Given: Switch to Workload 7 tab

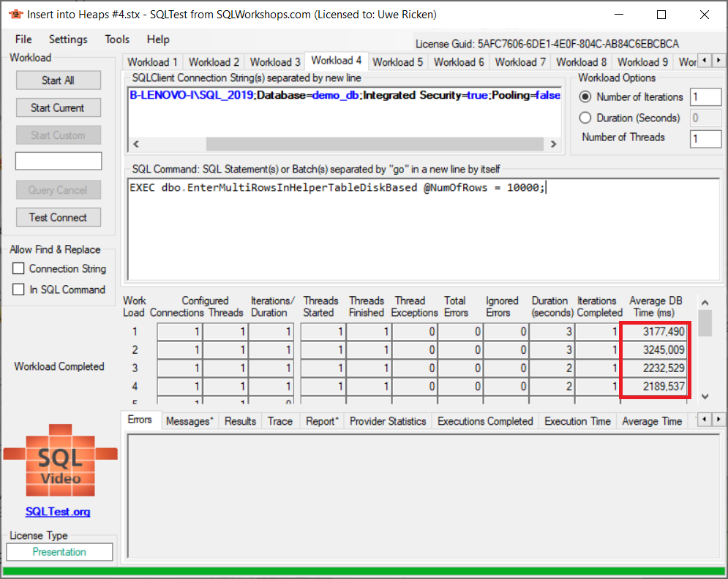Looking at the screenshot, I should tap(520, 62).
